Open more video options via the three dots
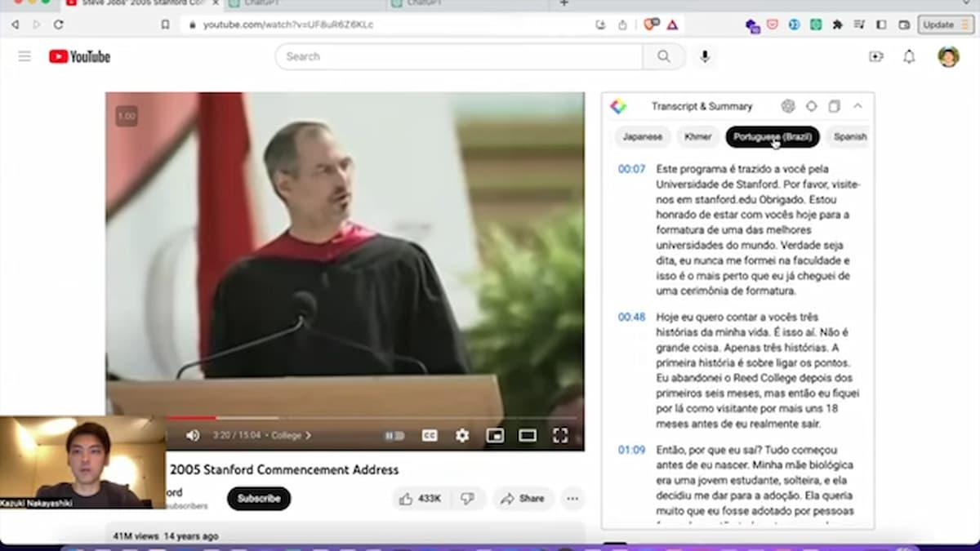 [572, 498]
